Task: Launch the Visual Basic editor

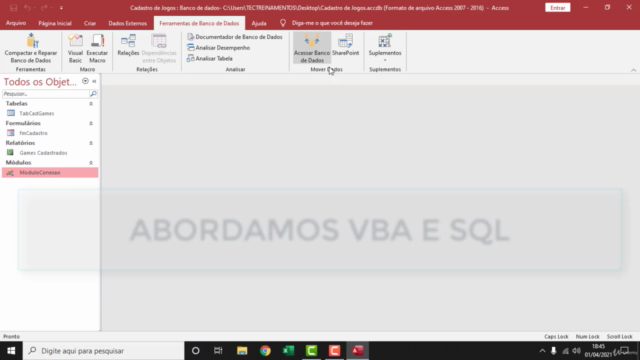Action: point(75,48)
